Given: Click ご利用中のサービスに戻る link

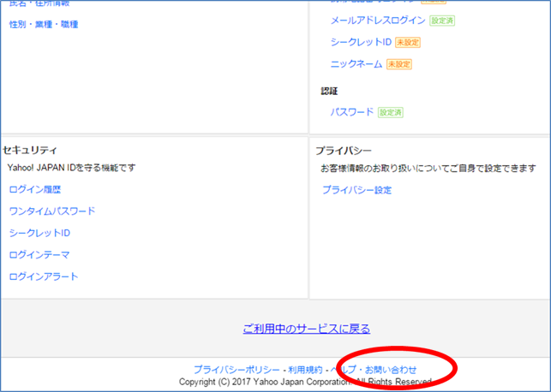Looking at the screenshot, I should [x=306, y=328].
